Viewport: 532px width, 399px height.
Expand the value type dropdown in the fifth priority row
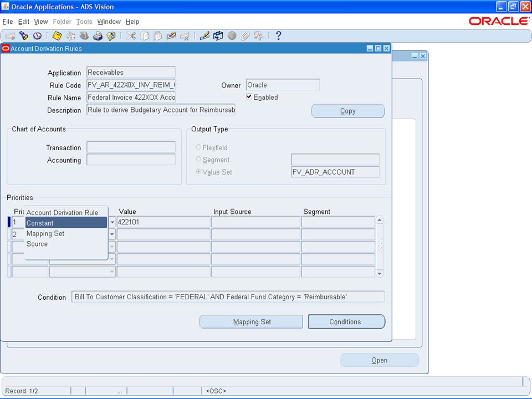[112, 272]
